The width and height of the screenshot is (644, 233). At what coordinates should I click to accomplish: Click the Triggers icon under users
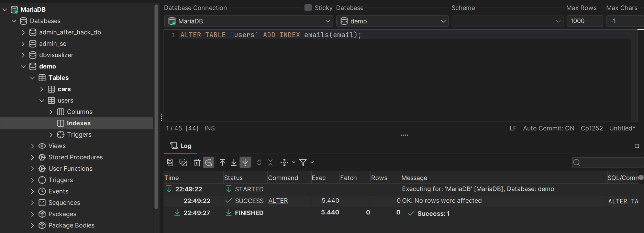pyautogui.click(x=60, y=135)
